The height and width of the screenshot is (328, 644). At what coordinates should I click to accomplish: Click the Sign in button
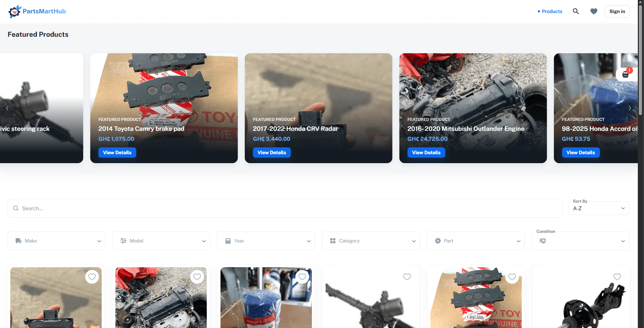tap(617, 11)
